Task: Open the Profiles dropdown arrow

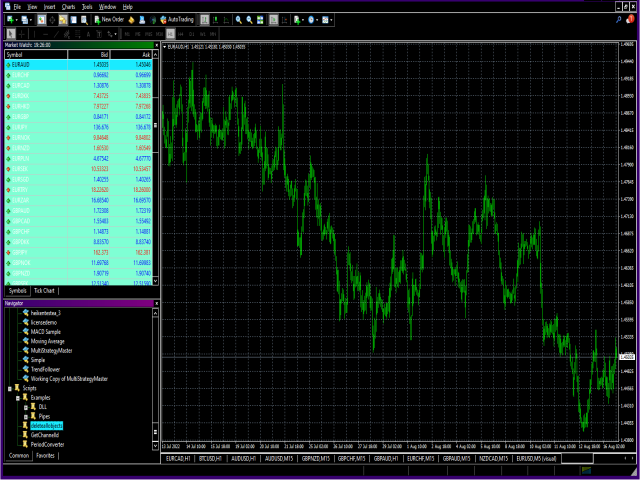Action: (31, 20)
